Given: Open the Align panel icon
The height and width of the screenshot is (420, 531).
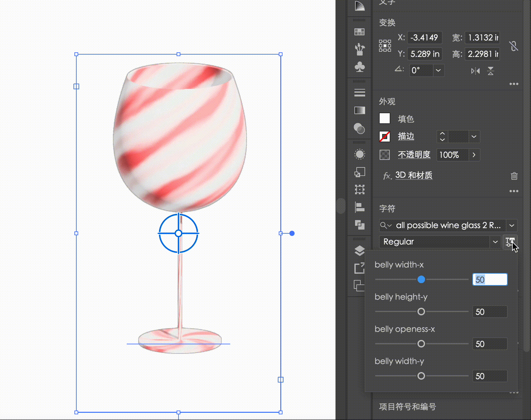Looking at the screenshot, I should pos(359,207).
